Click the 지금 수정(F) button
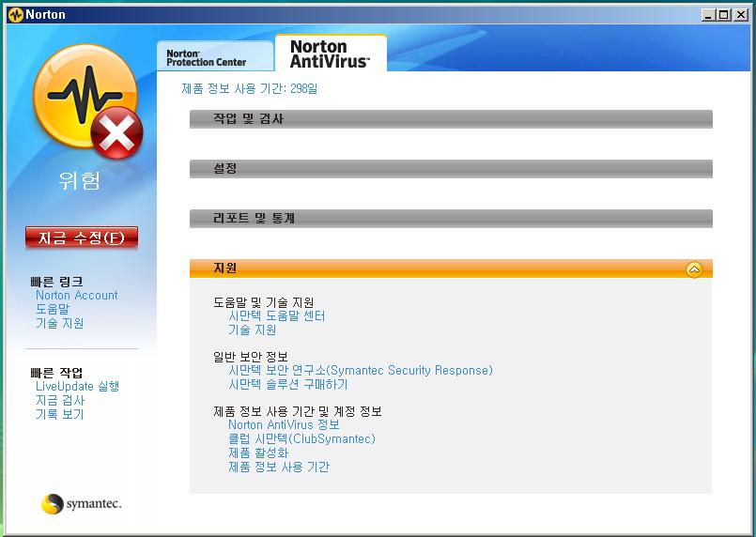Image resolution: width=756 pixels, height=537 pixels. point(82,238)
